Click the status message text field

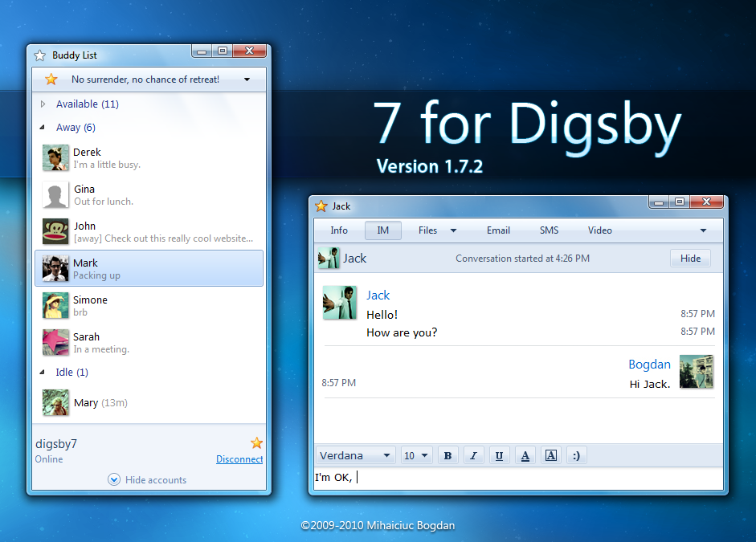pos(145,79)
